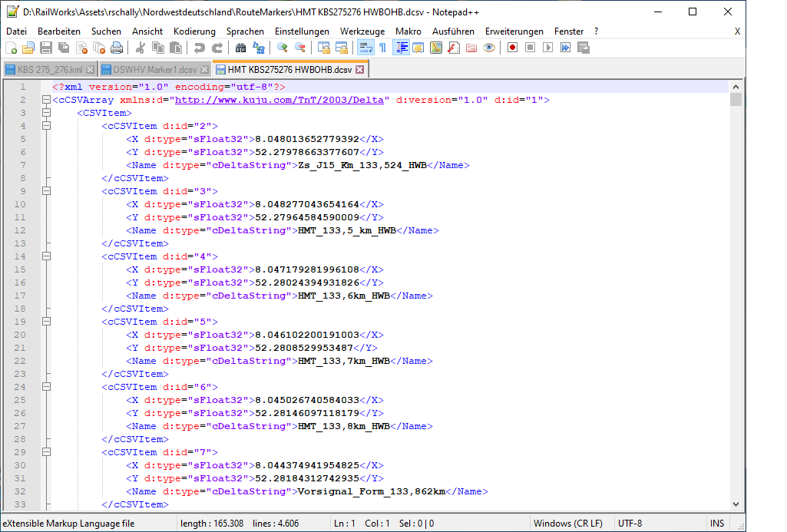Viewport: 787px width, 532px height.
Task: Run macro multiple times icon
Action: click(565, 48)
